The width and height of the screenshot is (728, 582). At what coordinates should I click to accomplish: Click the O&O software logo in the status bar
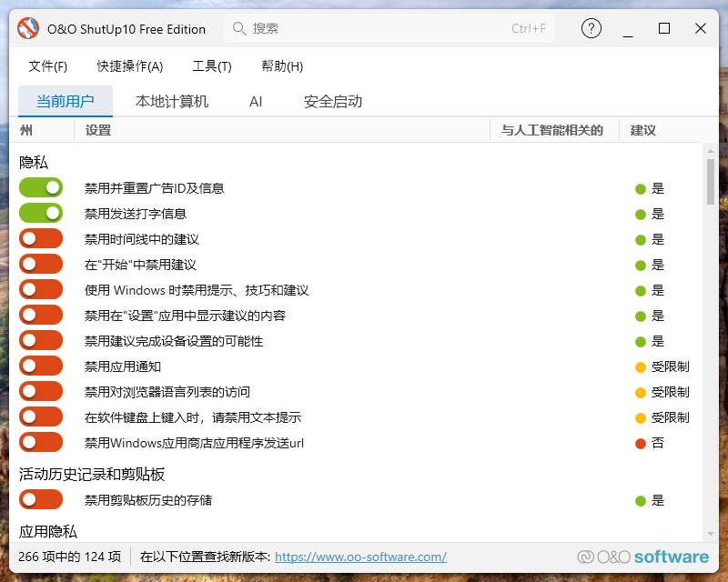[x=643, y=557]
